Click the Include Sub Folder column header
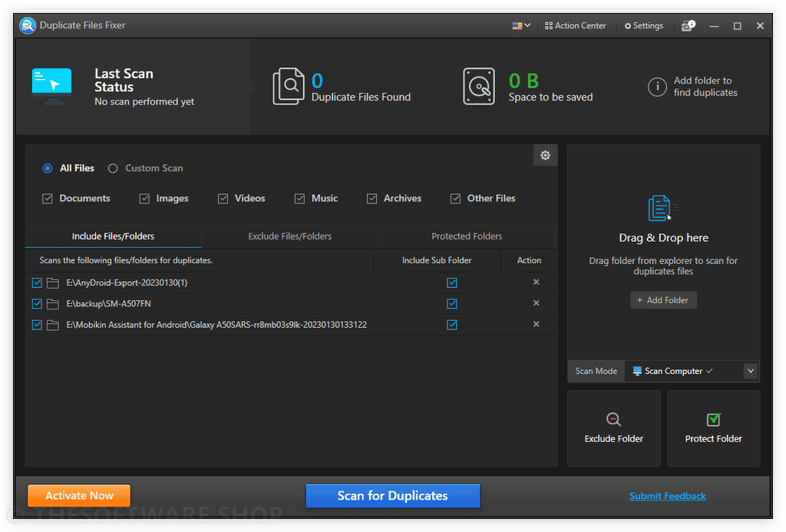Image resolution: width=786 pixels, height=532 pixels. click(437, 261)
